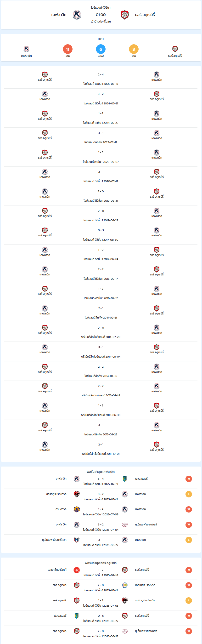The width and height of the screenshot is (202, 644).
Task: Open the 2 - 4 match dated 2025-05-18
Action: pos(101,79)
